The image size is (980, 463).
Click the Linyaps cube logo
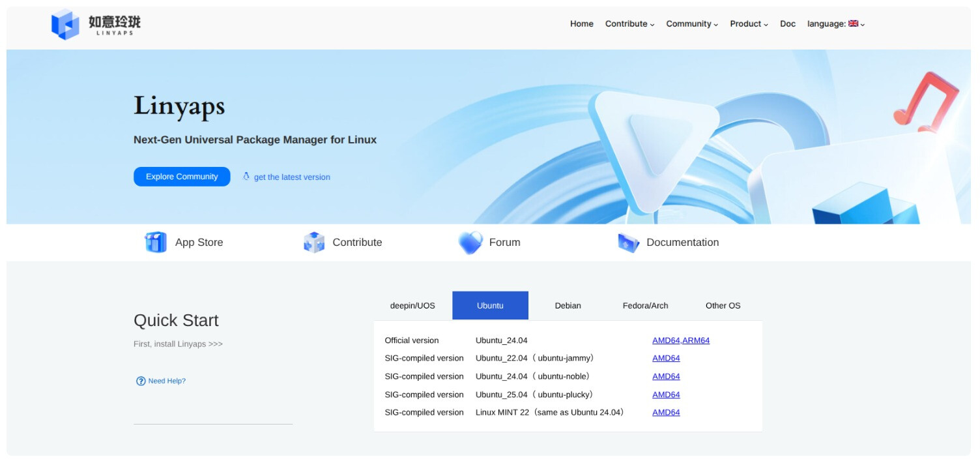pos(65,25)
